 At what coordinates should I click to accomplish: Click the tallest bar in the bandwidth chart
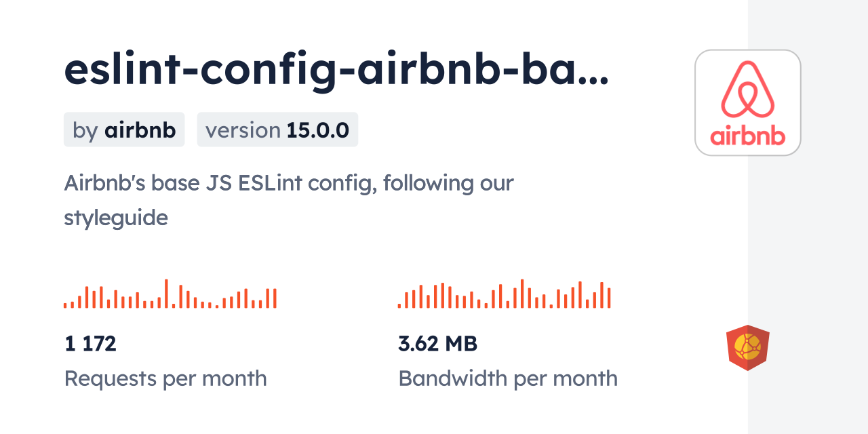[522, 294]
